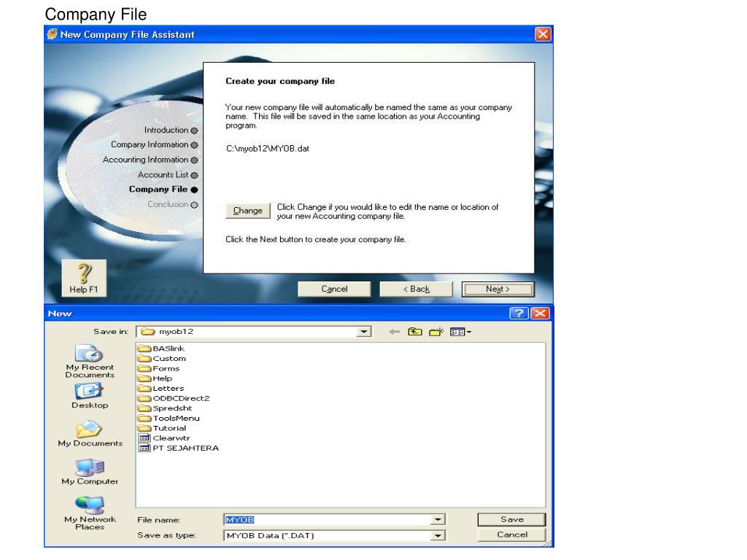The height and width of the screenshot is (560, 747).
Task: Close the New Company File Assistant window
Action: 543,34
